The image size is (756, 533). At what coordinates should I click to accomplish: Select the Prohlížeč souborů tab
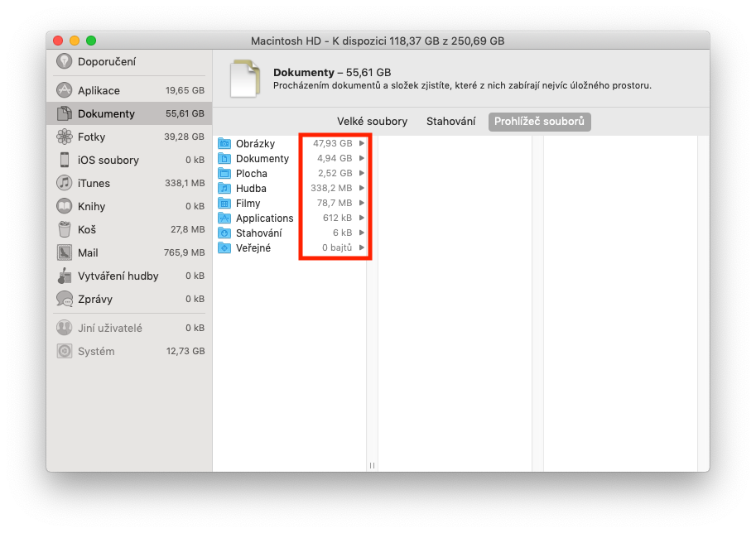(540, 122)
